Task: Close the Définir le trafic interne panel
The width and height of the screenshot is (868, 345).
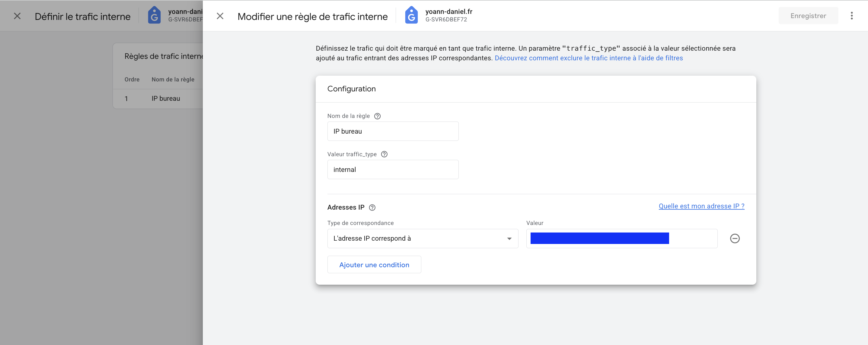Action: click(x=17, y=16)
